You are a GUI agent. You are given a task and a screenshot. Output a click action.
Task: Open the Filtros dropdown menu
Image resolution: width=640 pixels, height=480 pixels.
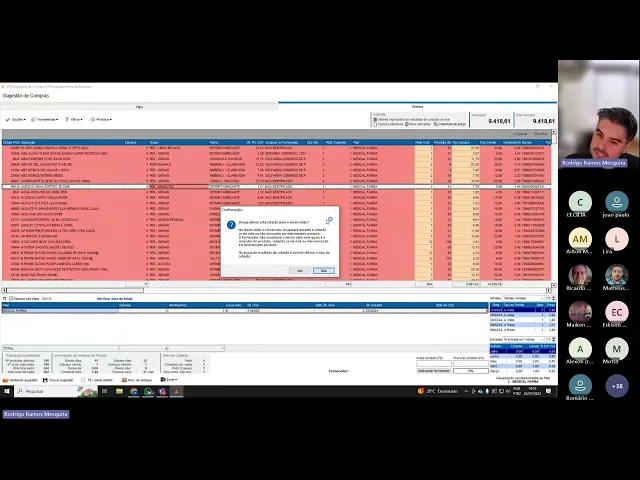pos(74,120)
